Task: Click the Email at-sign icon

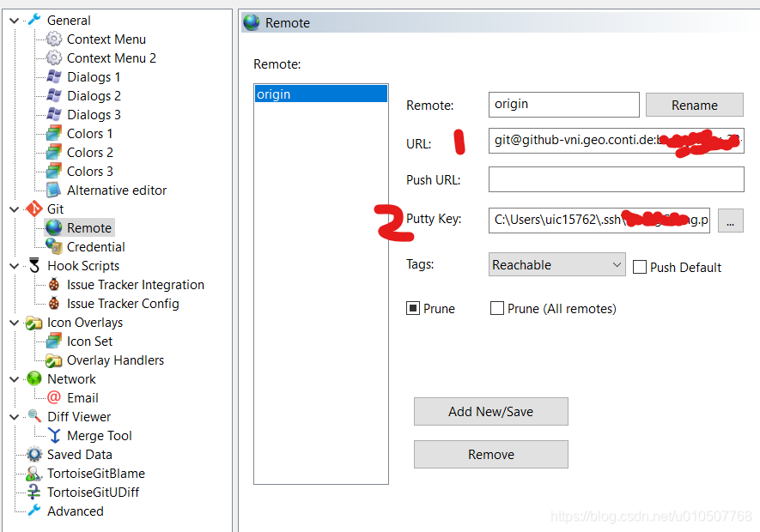Action: [x=54, y=398]
